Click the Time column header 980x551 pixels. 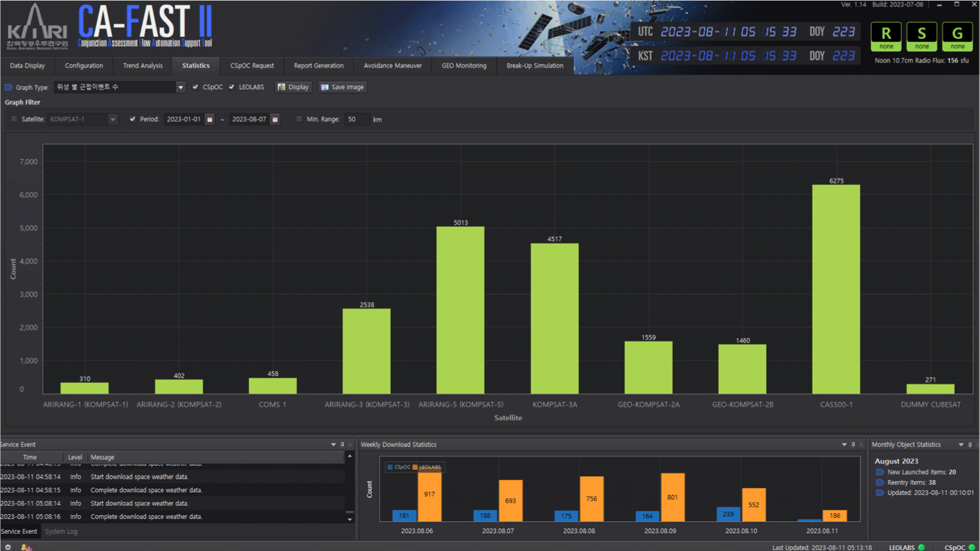click(30, 457)
